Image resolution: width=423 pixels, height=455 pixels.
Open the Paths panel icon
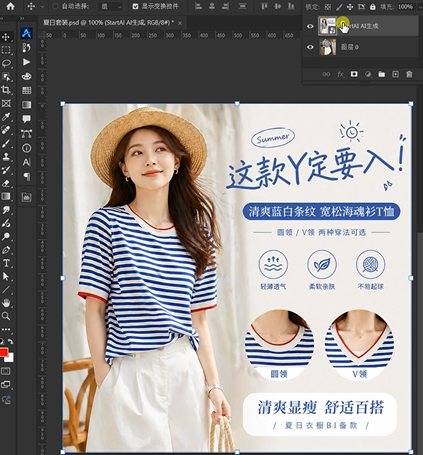tap(26, 134)
